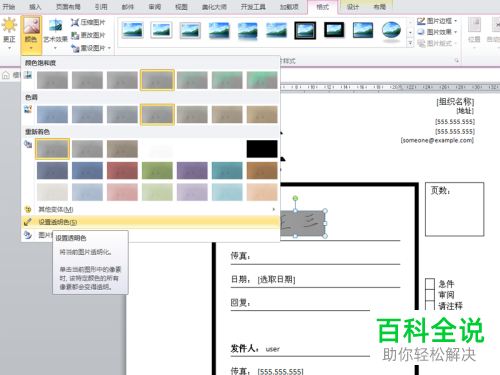Click 图片效果 picture effects icon
The width and height of the screenshot is (500, 375).
click(x=421, y=32)
